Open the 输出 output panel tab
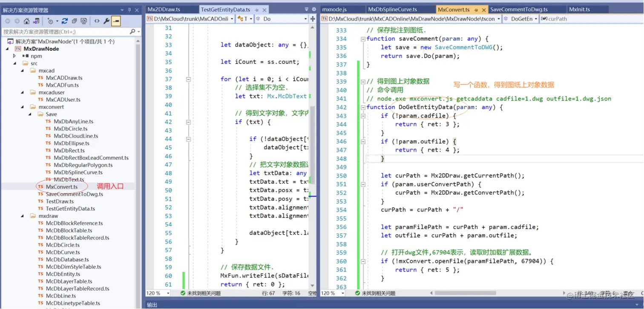The image size is (644, 309). [x=152, y=305]
